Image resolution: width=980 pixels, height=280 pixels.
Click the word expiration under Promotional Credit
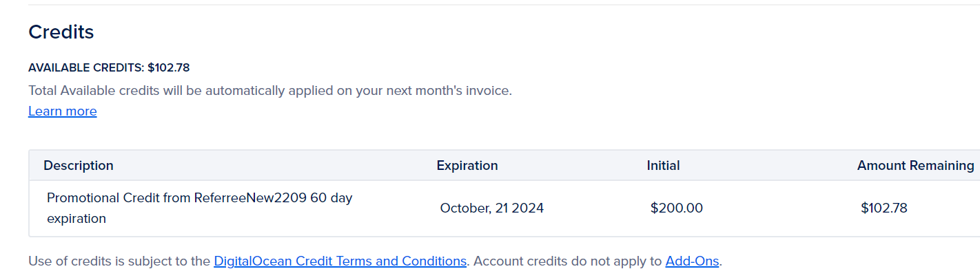tap(76, 219)
